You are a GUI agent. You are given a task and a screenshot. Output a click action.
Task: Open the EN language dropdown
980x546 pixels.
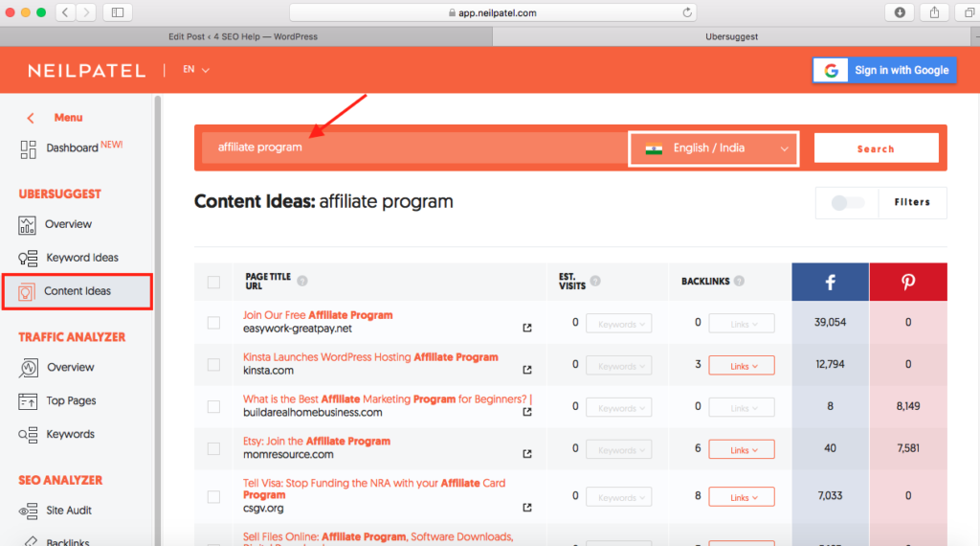(195, 70)
